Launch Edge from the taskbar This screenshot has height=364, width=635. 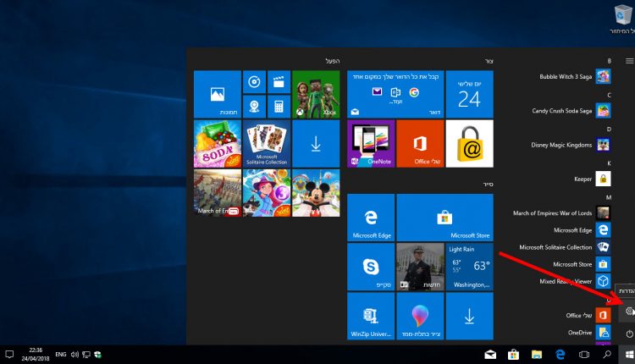(560, 355)
